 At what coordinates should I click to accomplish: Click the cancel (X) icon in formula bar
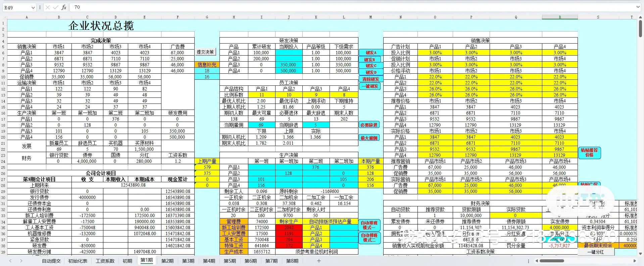(x=48, y=7)
